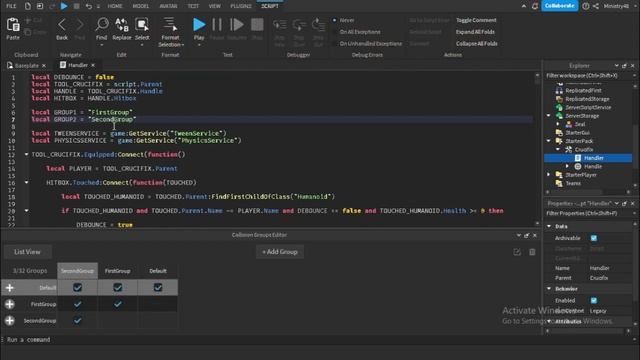Click the Collaborate button
The width and height of the screenshot is (640, 360).
click(x=560, y=6)
